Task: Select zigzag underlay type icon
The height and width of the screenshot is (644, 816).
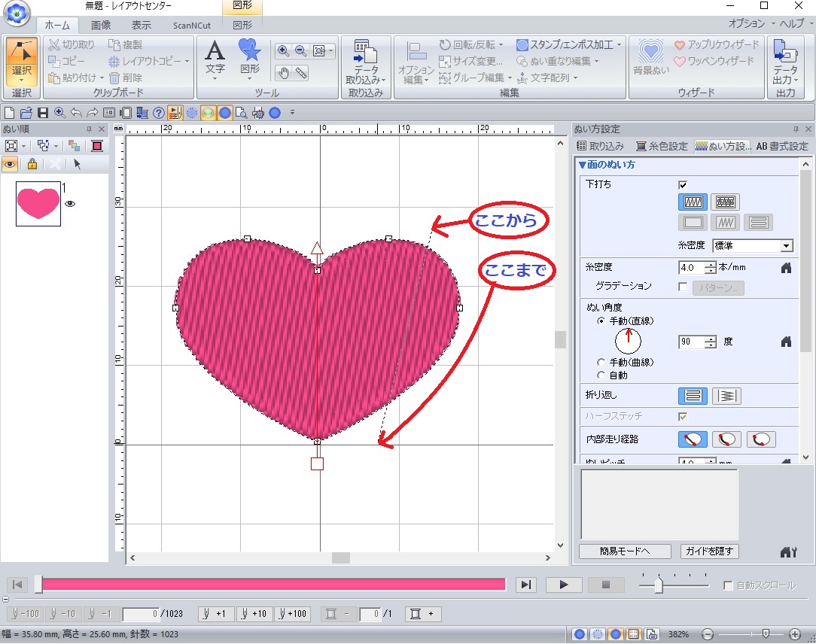Action: pyautogui.click(x=693, y=202)
